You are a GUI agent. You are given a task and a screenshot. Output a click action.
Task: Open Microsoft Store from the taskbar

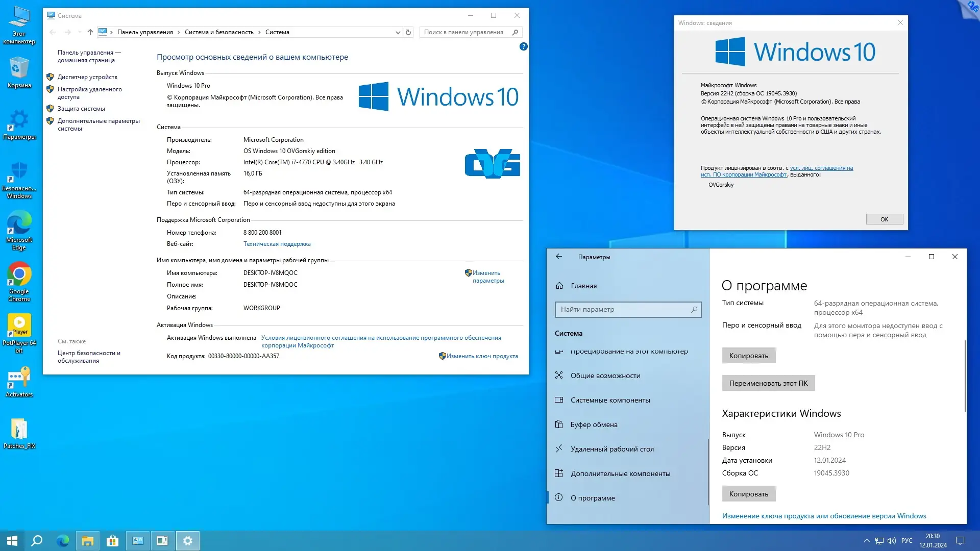click(112, 541)
